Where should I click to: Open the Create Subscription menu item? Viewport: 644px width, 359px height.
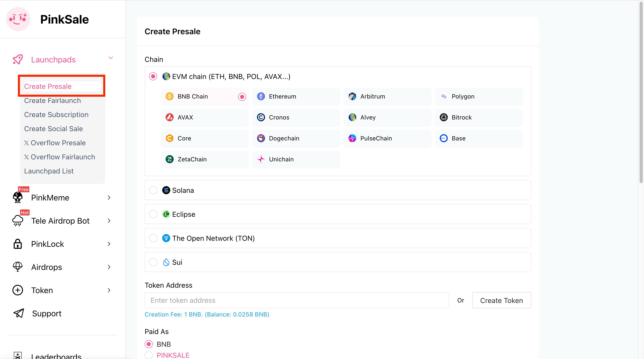pos(56,115)
